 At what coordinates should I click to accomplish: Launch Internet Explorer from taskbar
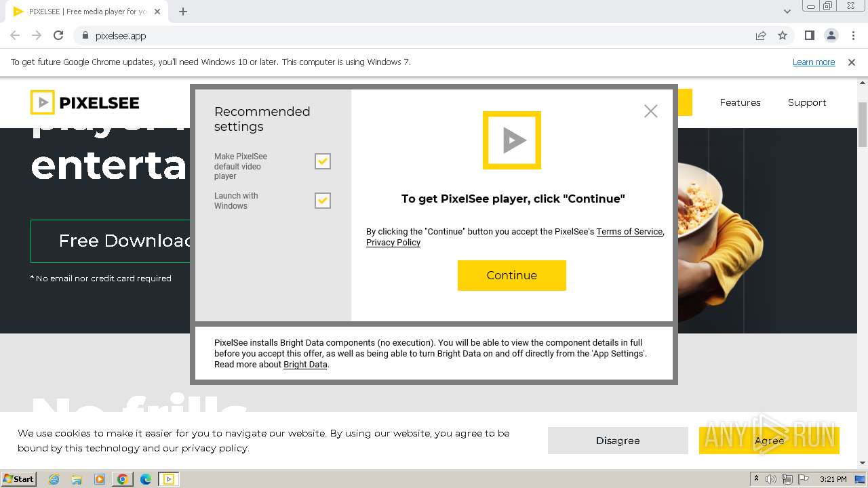54,479
